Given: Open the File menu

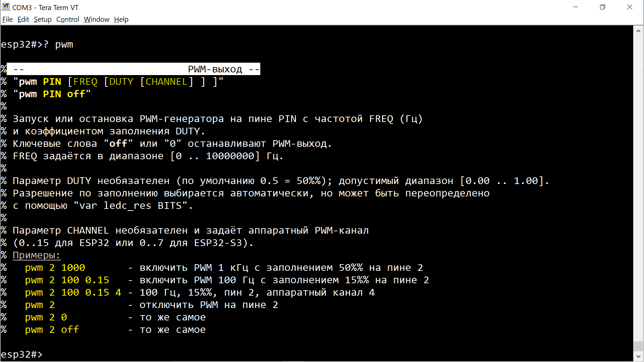Looking at the screenshot, I should [7, 19].
